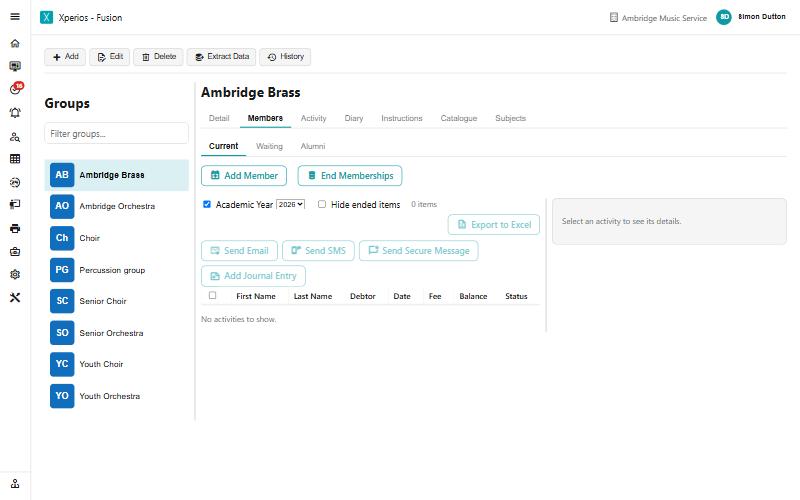Click the End Memberships button

click(350, 176)
